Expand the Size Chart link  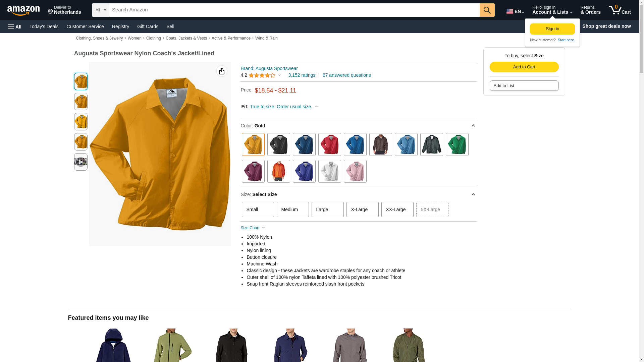[253, 228]
